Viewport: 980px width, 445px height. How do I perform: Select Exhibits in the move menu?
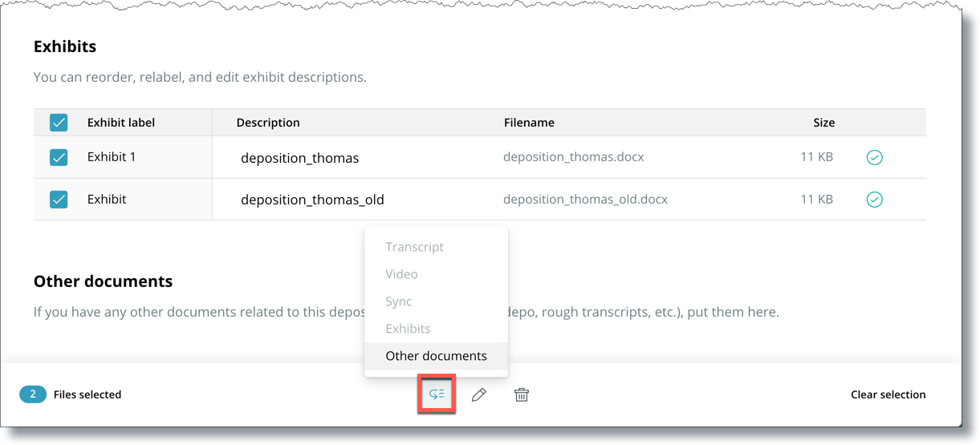click(x=408, y=329)
